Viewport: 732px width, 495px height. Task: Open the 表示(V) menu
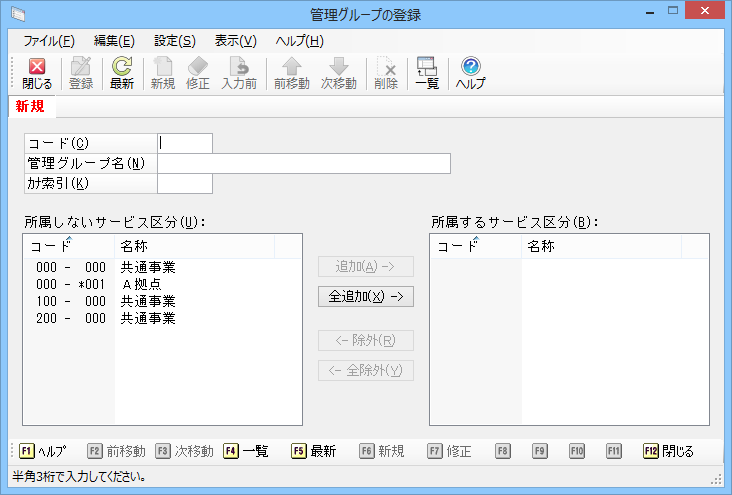coord(236,41)
